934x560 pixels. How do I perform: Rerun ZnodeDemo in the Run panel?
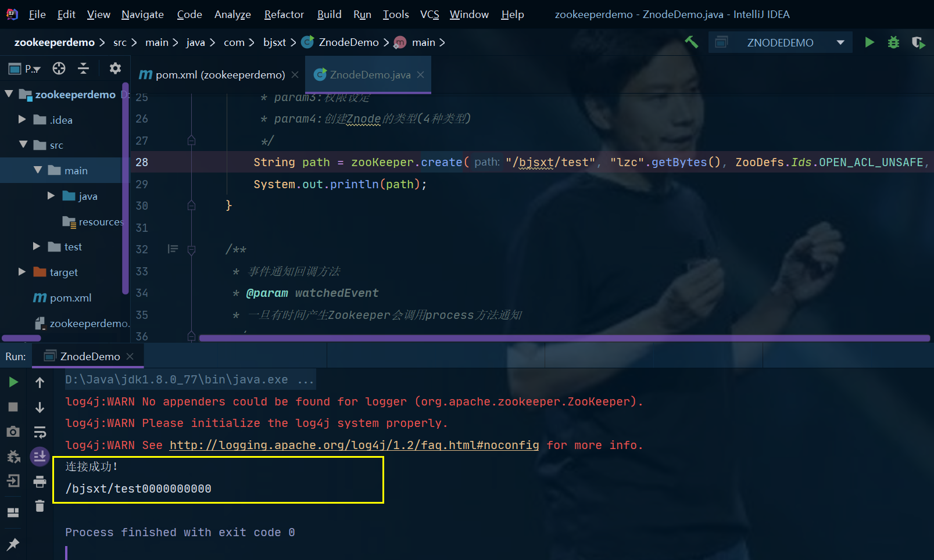tap(13, 382)
